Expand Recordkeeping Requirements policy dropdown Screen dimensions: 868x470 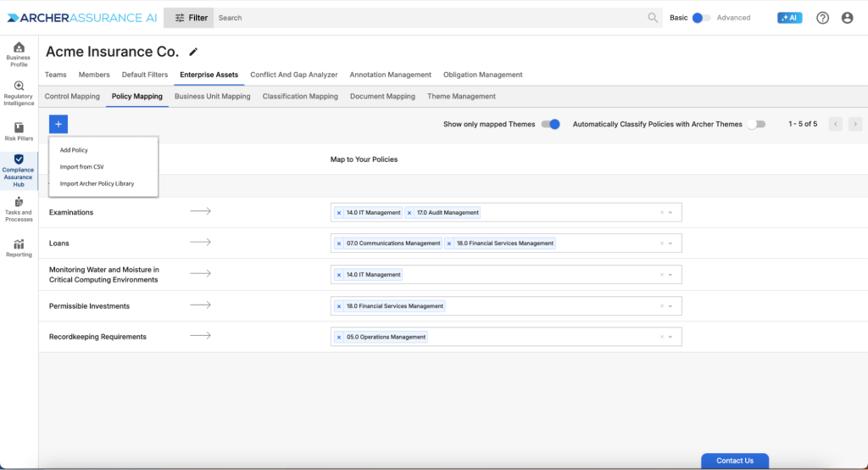pyautogui.click(x=670, y=337)
